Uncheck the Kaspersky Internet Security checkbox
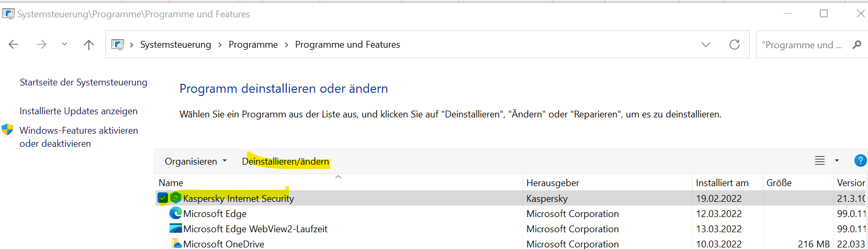 [163, 198]
